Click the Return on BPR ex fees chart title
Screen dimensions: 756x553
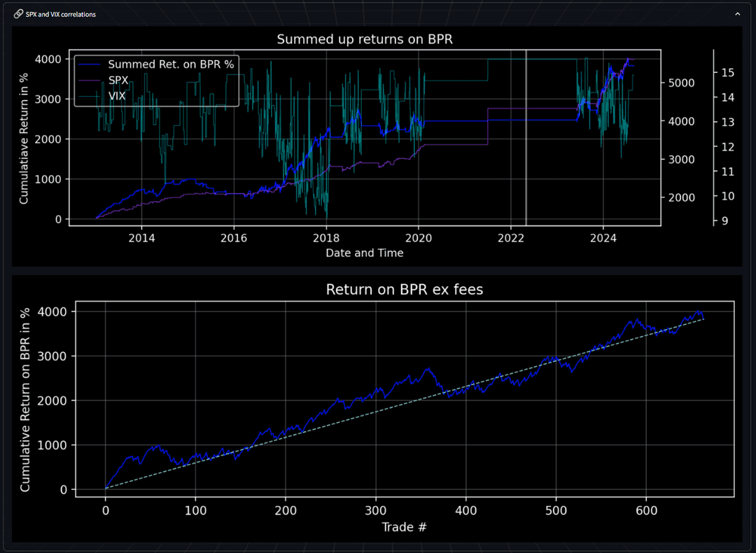click(405, 288)
